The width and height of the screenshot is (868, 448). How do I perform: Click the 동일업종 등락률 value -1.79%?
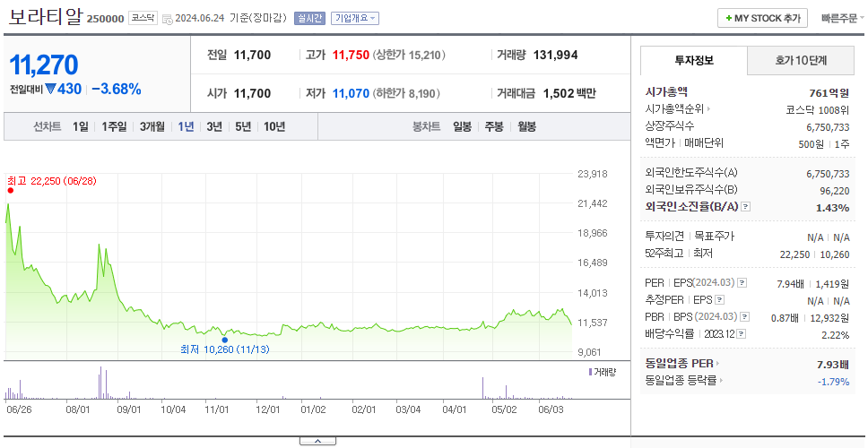pyautogui.click(x=834, y=382)
